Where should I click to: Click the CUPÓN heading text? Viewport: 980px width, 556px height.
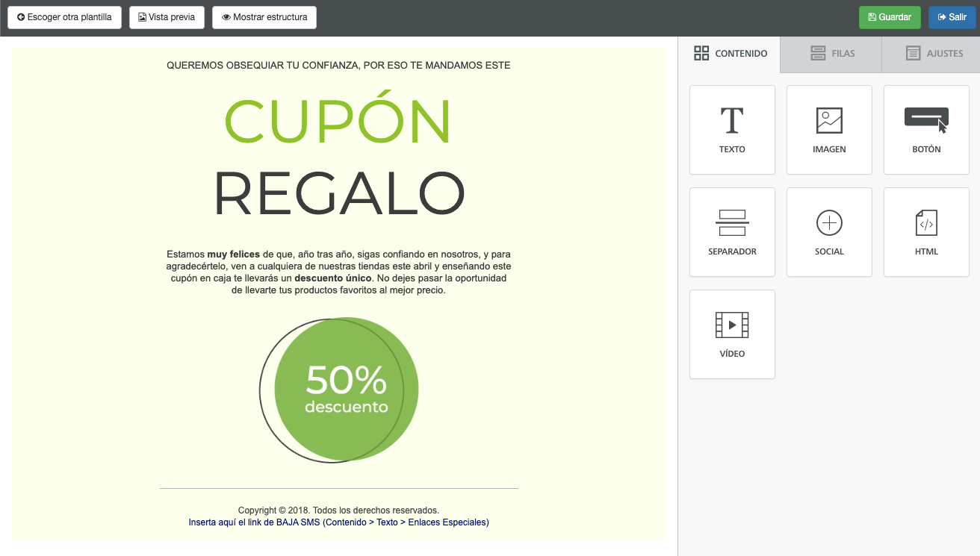(338, 122)
